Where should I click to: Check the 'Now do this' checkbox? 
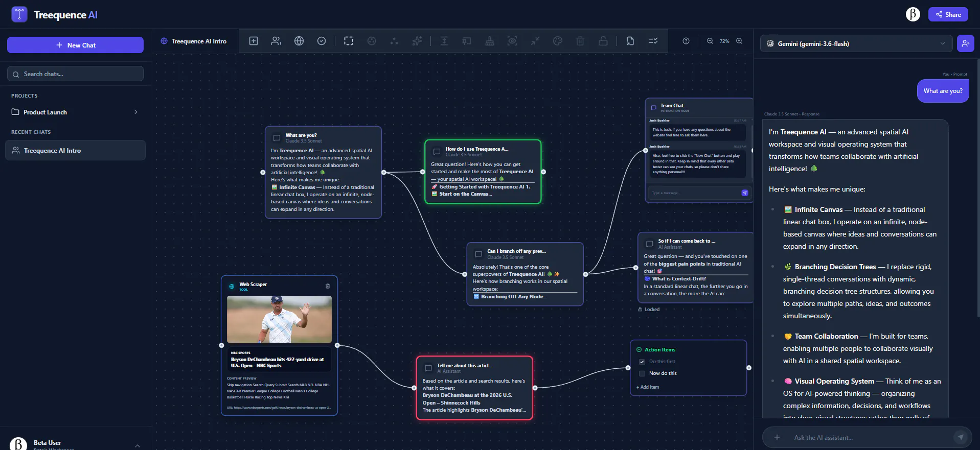pyautogui.click(x=642, y=373)
